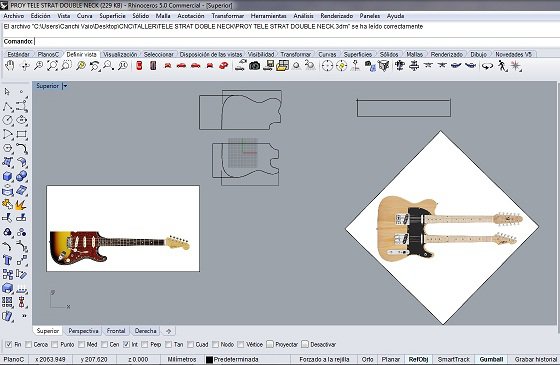
Task: Click inside the Comando input line
Action: pyautogui.click(x=296, y=41)
